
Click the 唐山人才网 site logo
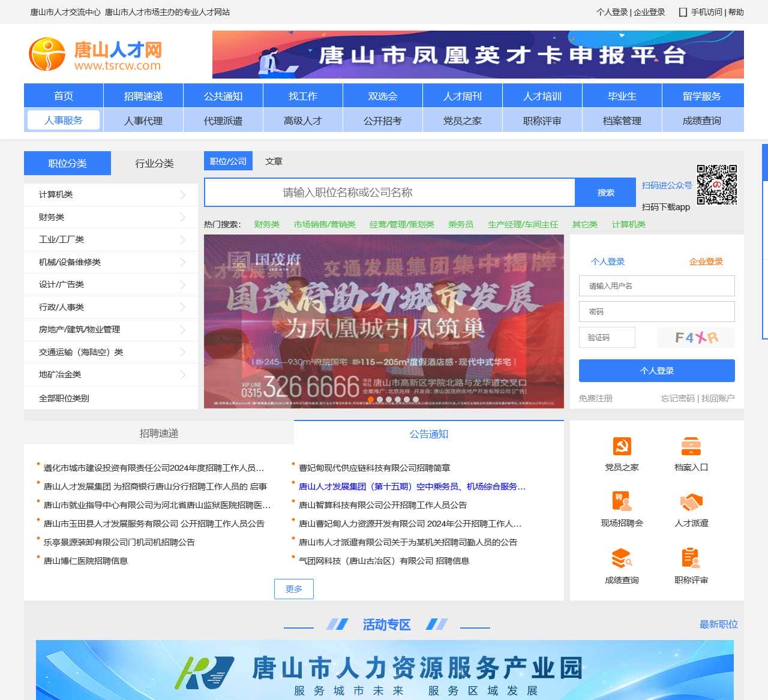(x=95, y=54)
